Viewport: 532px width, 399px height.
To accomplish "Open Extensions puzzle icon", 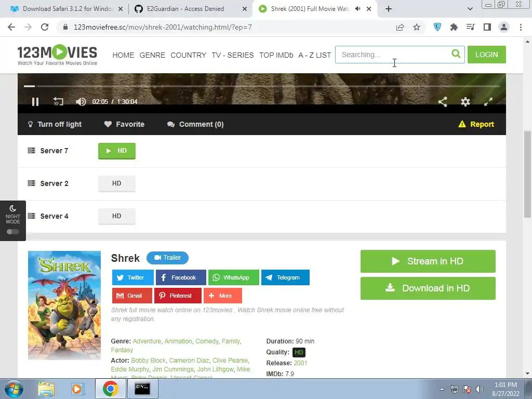I will click(x=454, y=27).
